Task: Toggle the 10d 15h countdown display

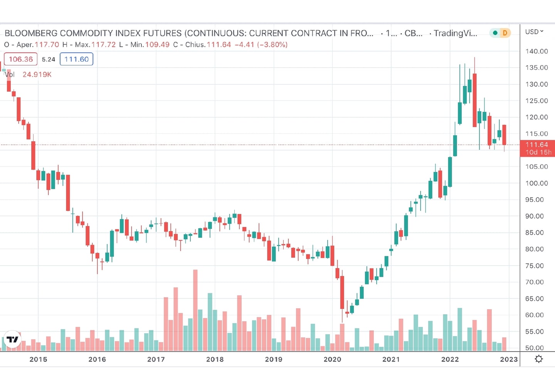Action: pos(537,152)
